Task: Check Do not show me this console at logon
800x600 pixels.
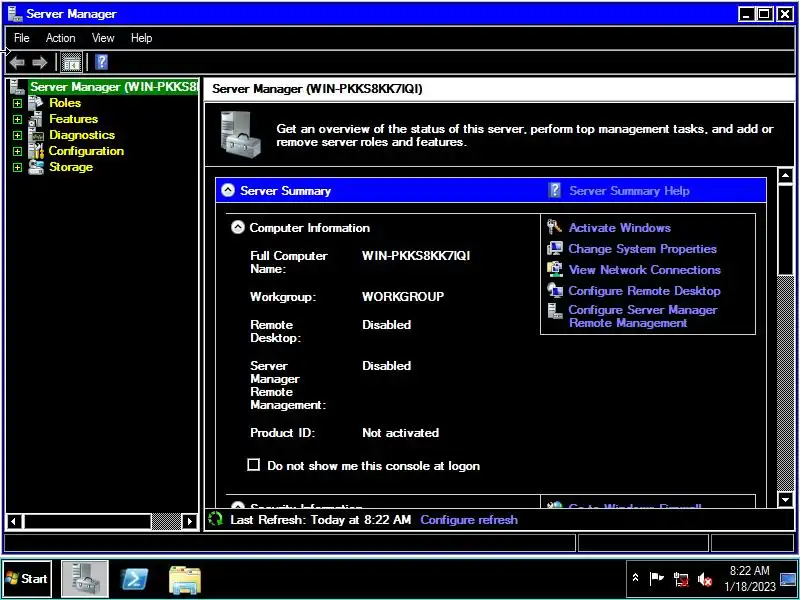Action: pos(254,465)
